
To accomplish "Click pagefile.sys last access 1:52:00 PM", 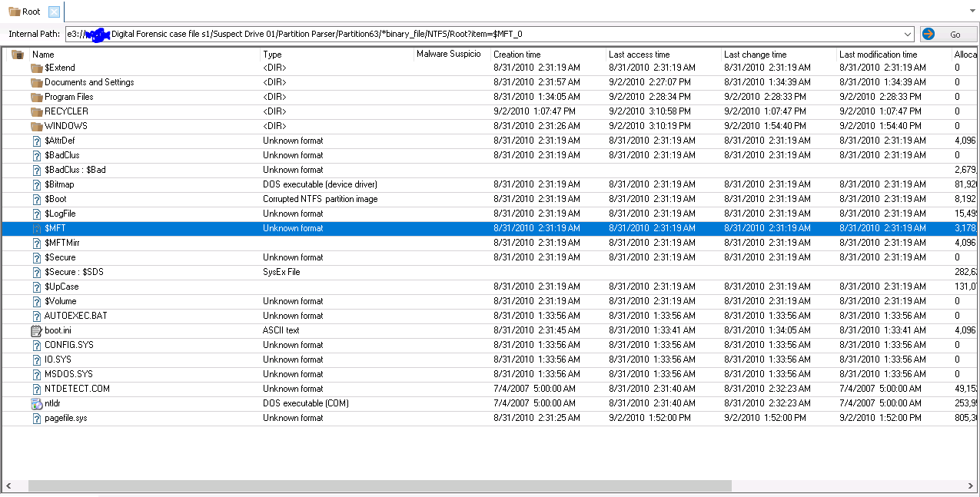I will [649, 418].
